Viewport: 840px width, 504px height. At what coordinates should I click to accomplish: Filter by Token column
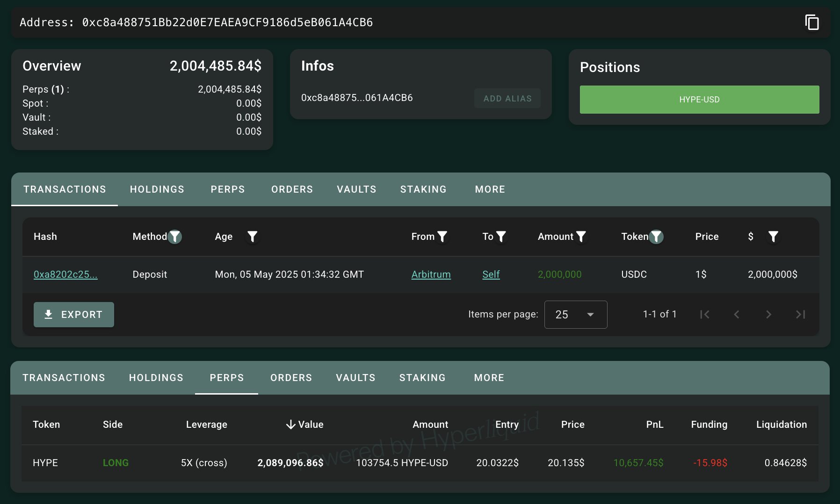[x=656, y=237]
